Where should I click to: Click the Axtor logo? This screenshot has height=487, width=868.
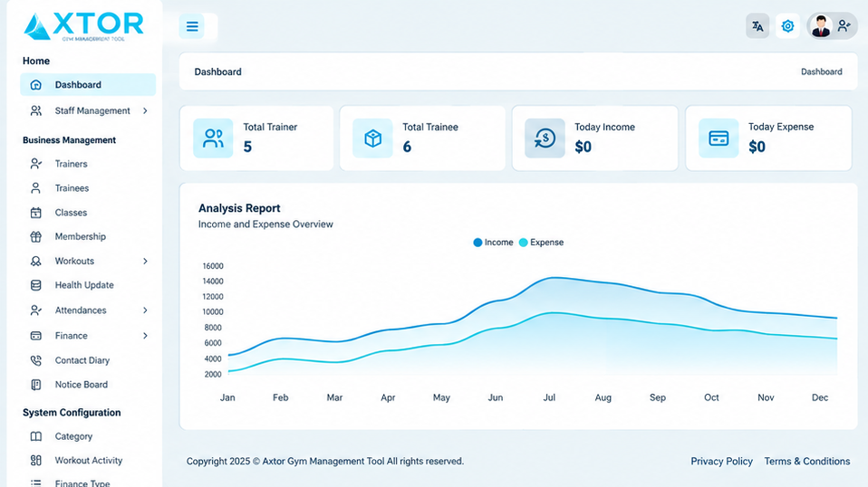[x=84, y=26]
